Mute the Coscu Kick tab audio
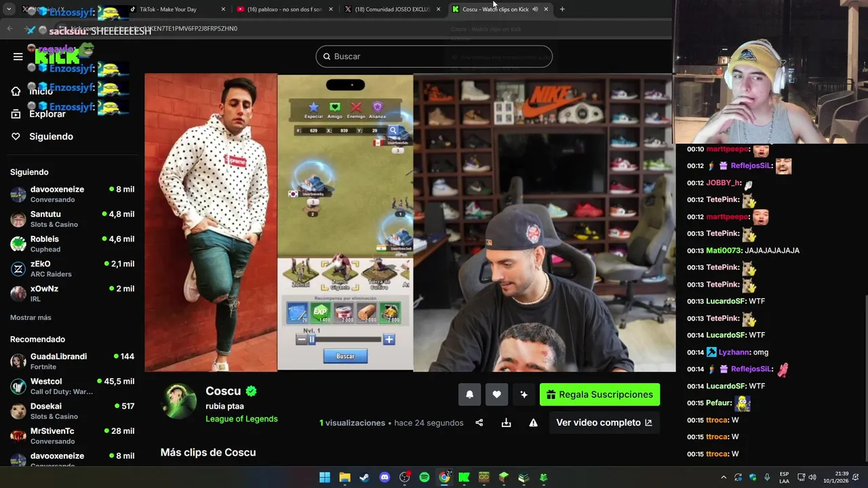 (x=535, y=9)
